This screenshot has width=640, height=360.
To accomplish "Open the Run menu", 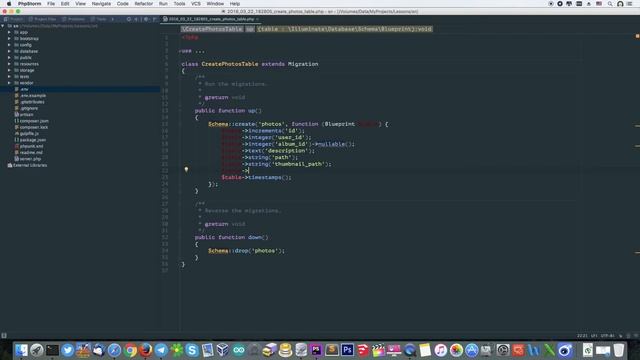I will [163, 4].
